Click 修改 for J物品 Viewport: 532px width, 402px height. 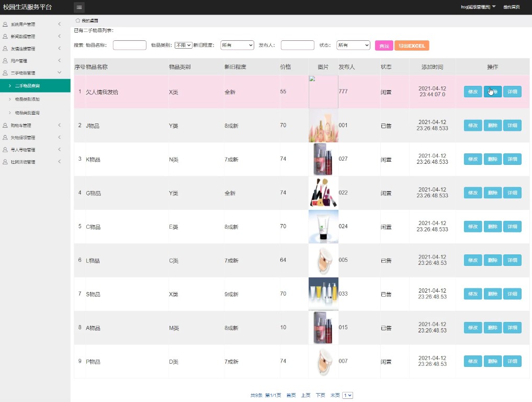pos(473,125)
